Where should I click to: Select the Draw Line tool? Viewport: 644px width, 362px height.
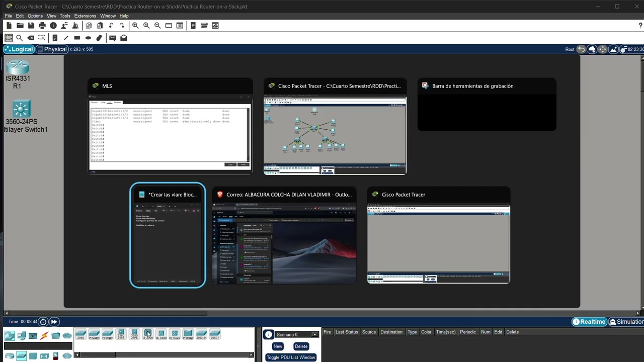66,38
